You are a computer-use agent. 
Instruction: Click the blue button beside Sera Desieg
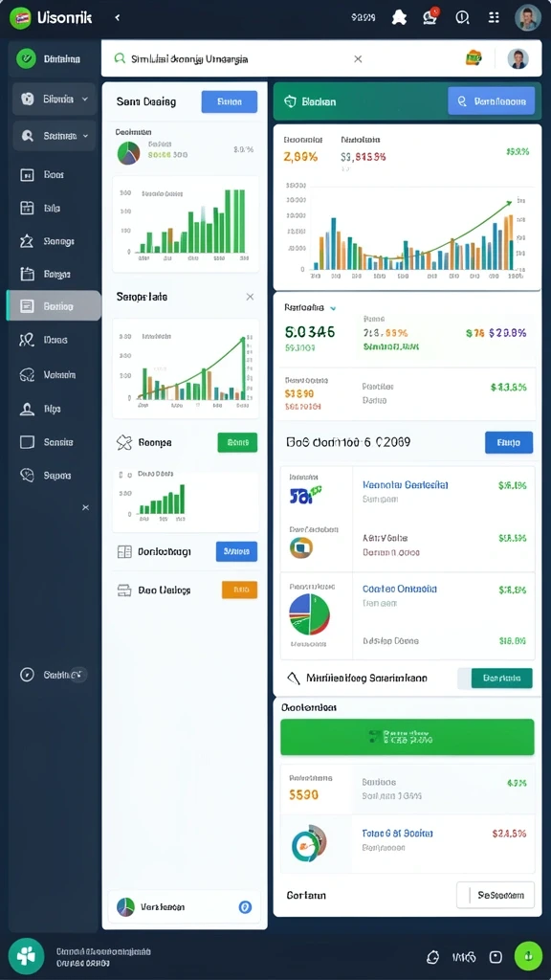(x=230, y=101)
